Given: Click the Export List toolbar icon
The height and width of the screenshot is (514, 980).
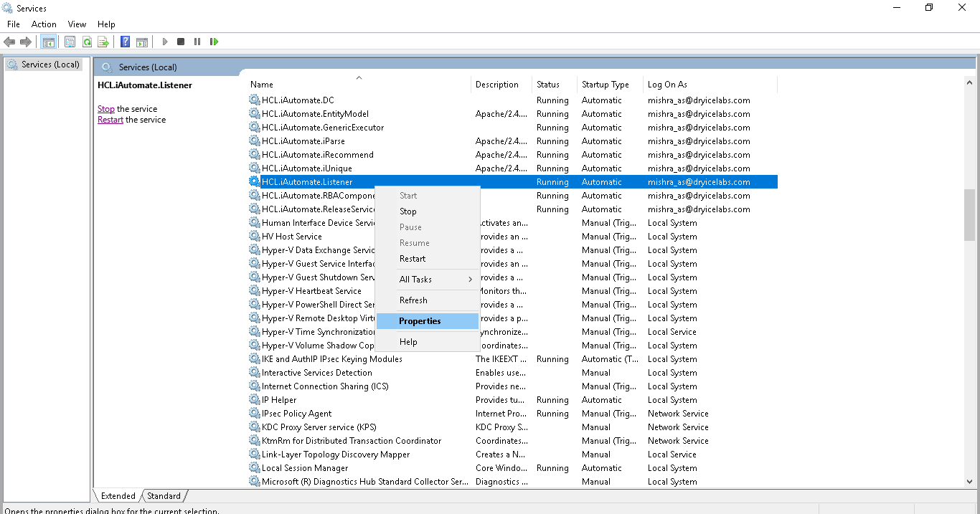Looking at the screenshot, I should 103,42.
